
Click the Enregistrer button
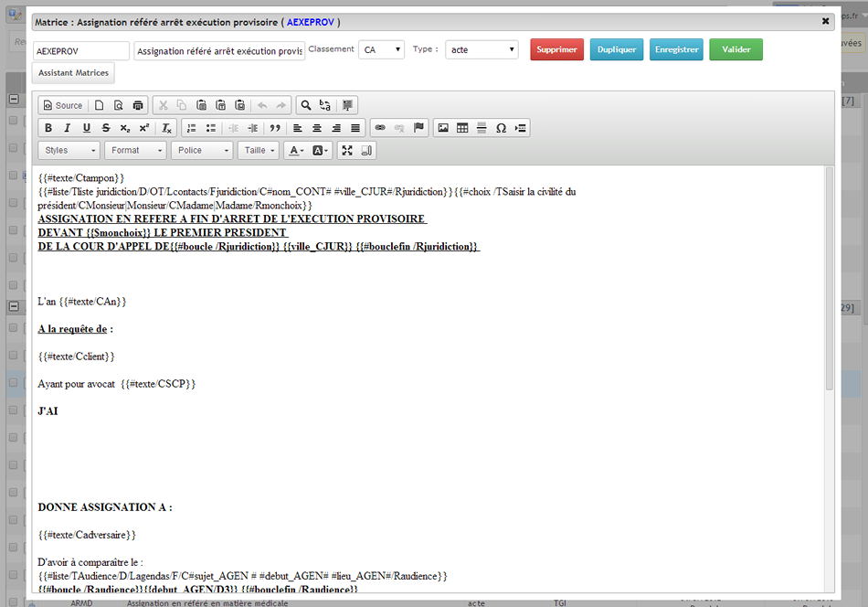pos(676,49)
